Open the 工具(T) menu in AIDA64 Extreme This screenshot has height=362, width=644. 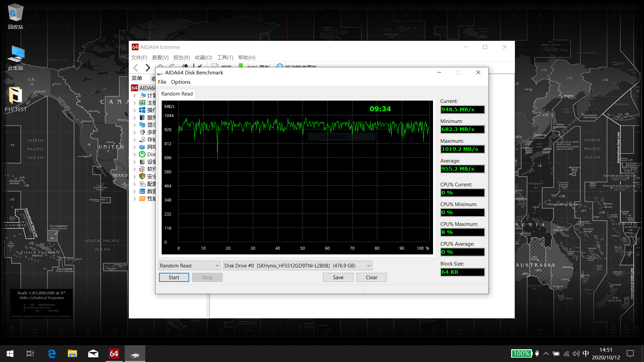pyautogui.click(x=225, y=58)
